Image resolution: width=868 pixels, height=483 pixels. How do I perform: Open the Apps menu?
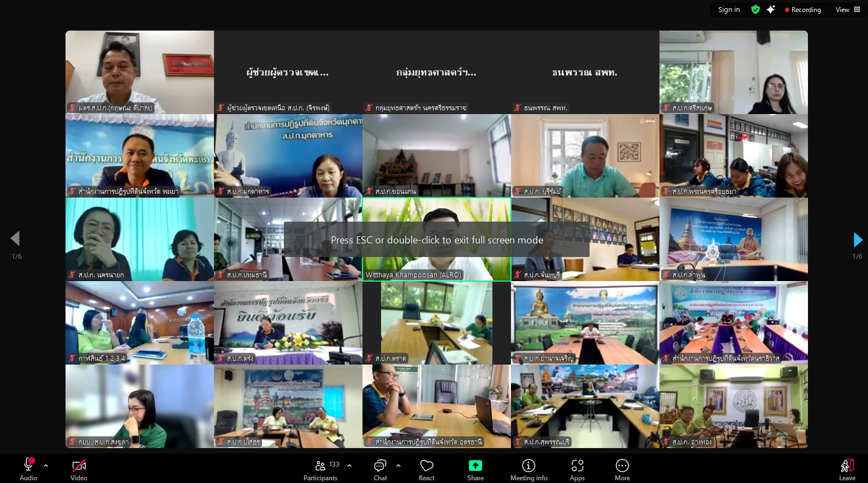click(x=577, y=469)
